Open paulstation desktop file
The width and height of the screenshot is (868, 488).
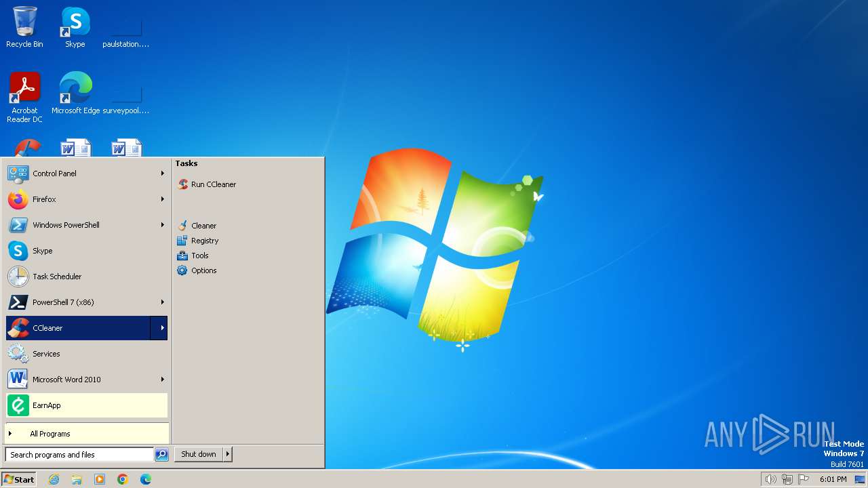click(125, 27)
